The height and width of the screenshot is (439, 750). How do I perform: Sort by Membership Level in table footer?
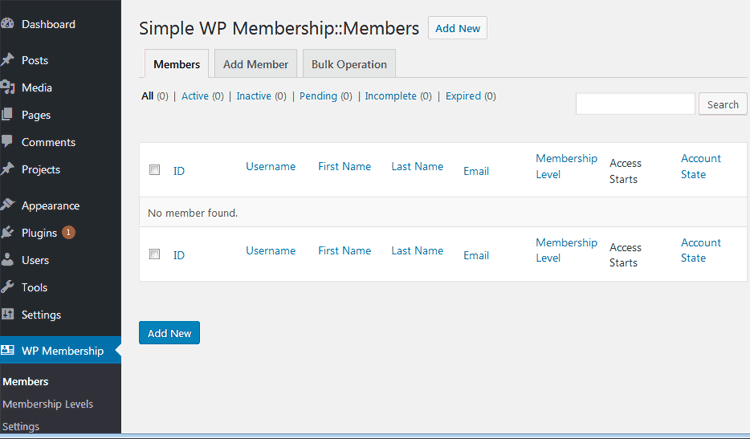[x=566, y=250]
